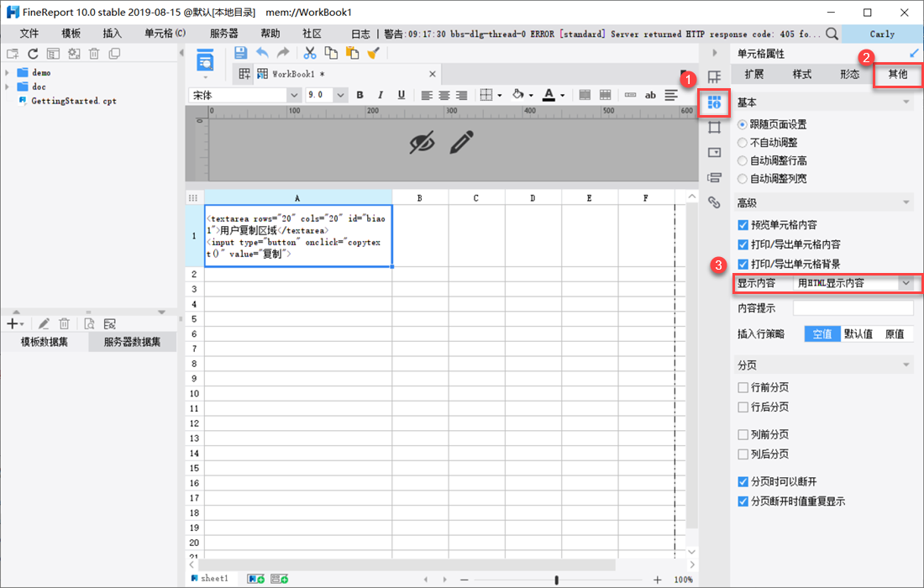This screenshot has width=924, height=588.
Task: Expand the doc folder in file tree
Action: pyautogui.click(x=7, y=87)
